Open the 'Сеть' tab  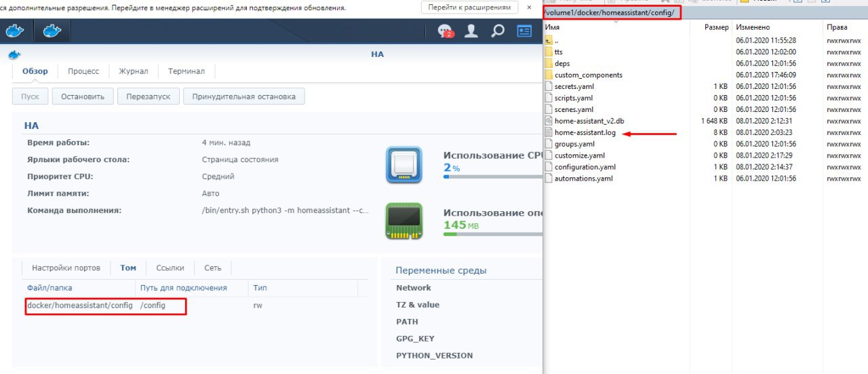213,268
